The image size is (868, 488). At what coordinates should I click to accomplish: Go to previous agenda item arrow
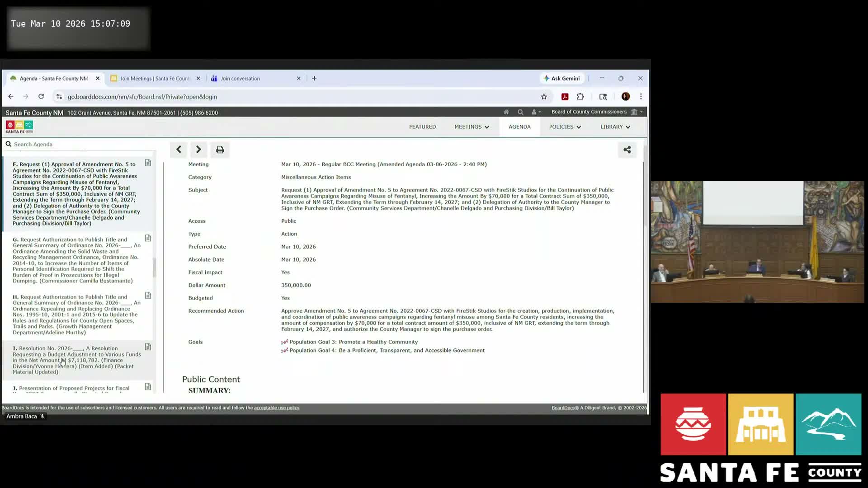(179, 150)
